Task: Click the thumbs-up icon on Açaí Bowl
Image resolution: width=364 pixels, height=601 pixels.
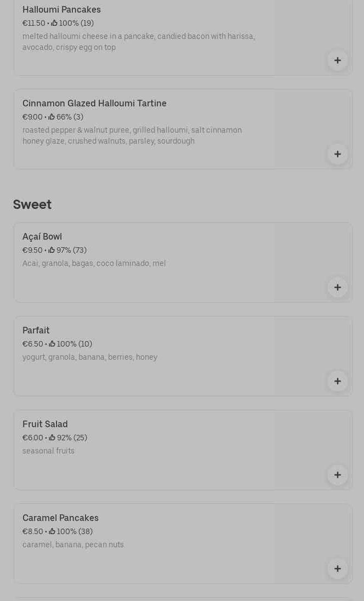Action: [52, 250]
